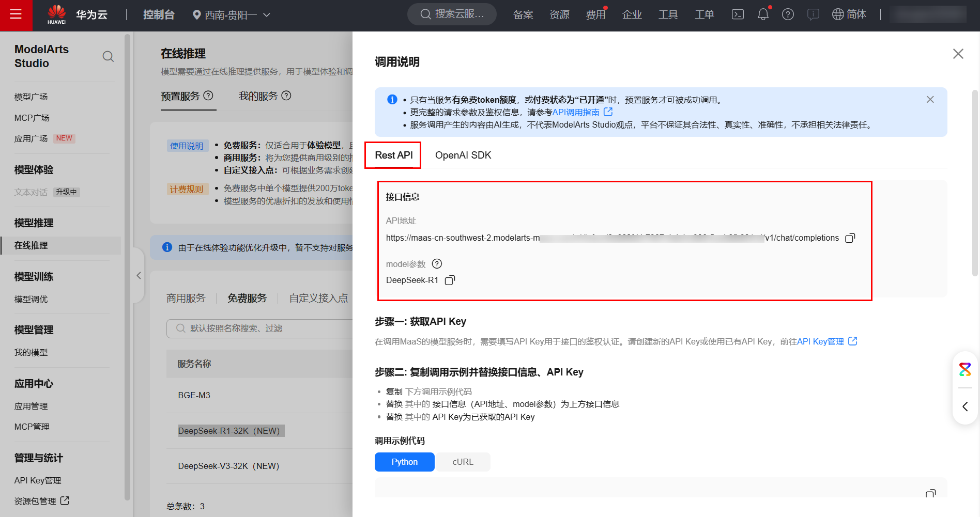This screenshot has height=517, width=980.
Task: Open the feedback message icon
Action: 813,14
